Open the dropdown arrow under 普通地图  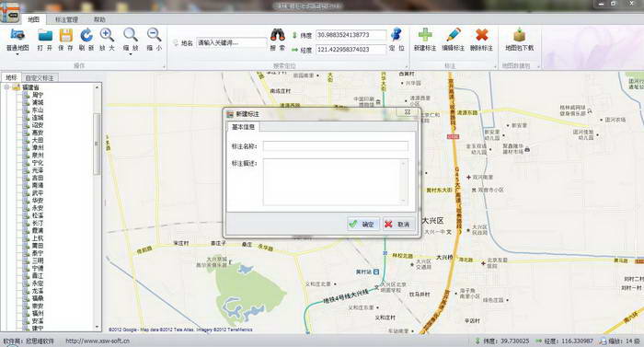coord(17,54)
